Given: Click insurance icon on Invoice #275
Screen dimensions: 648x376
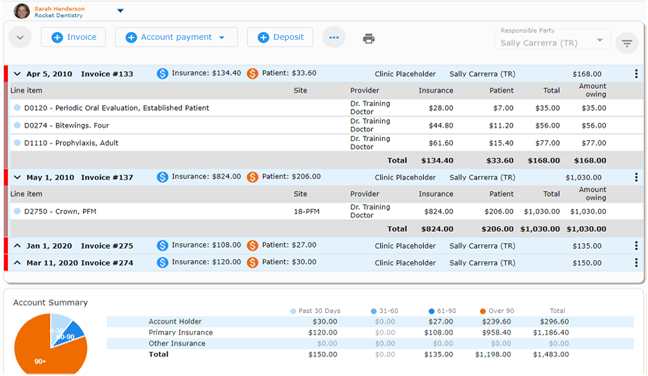Looking at the screenshot, I should pyautogui.click(x=162, y=245).
